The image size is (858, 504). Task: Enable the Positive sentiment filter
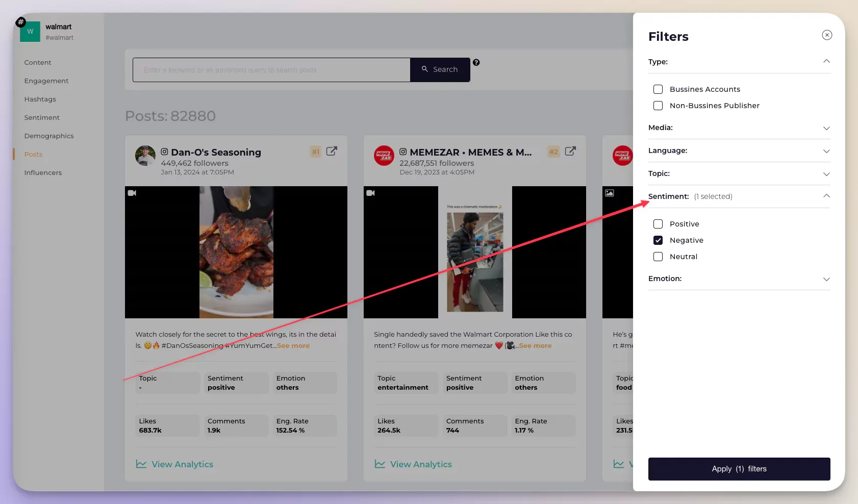(658, 224)
